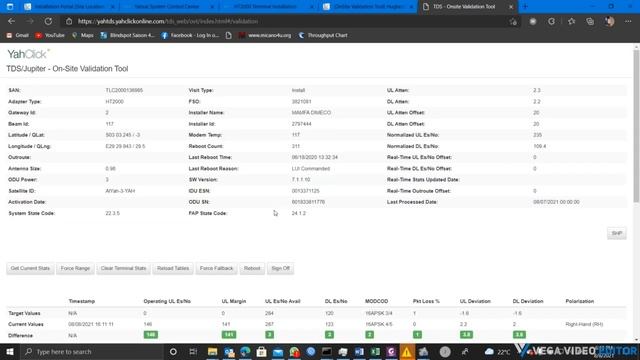The width and height of the screenshot is (640, 360).
Task: Click the Reload Tables button
Action: pos(173,269)
